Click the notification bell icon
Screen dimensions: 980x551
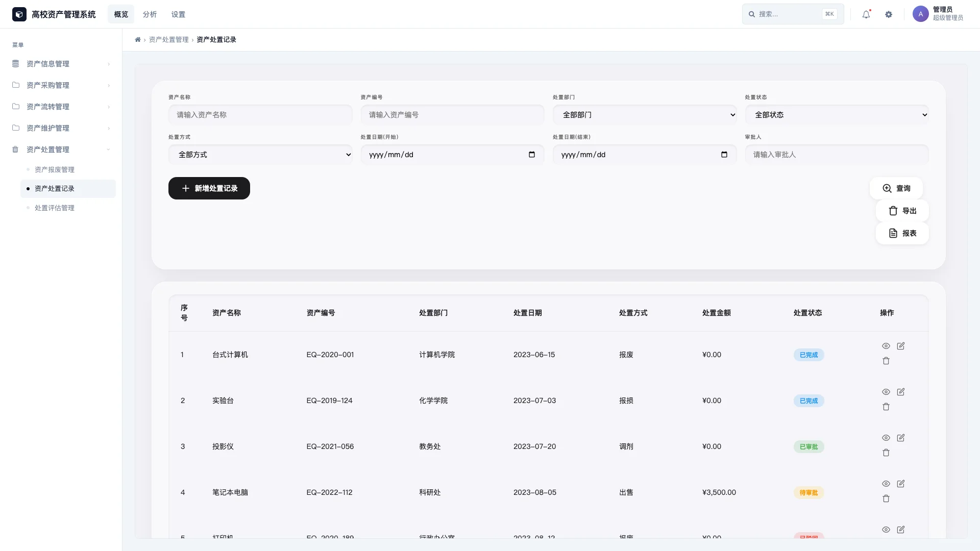point(866,14)
